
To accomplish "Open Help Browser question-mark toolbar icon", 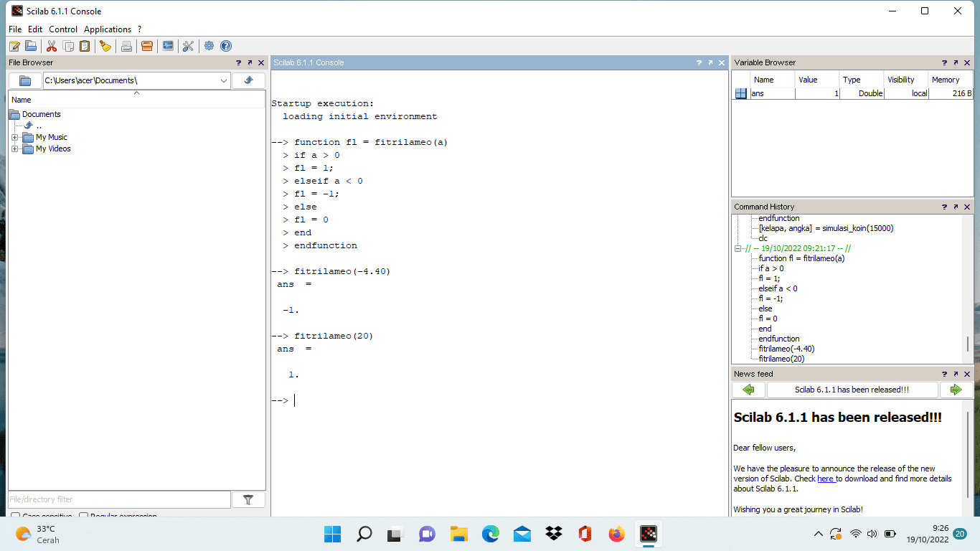I will 226,46.
